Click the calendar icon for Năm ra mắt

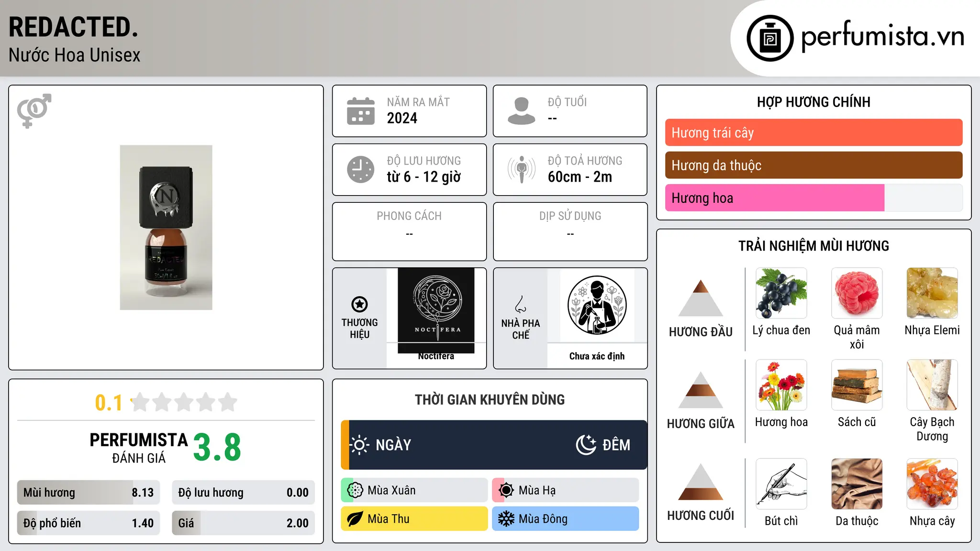361,111
